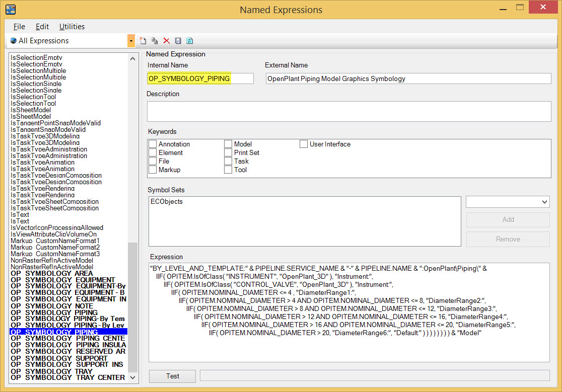The image size is (562, 392).
Task: Open the All Expressions filter dropdown
Action: pyautogui.click(x=131, y=41)
